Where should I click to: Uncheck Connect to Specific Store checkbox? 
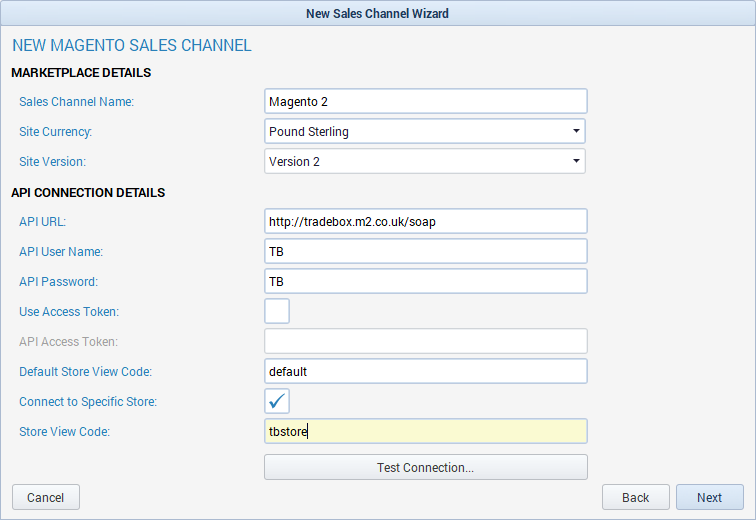(x=277, y=401)
